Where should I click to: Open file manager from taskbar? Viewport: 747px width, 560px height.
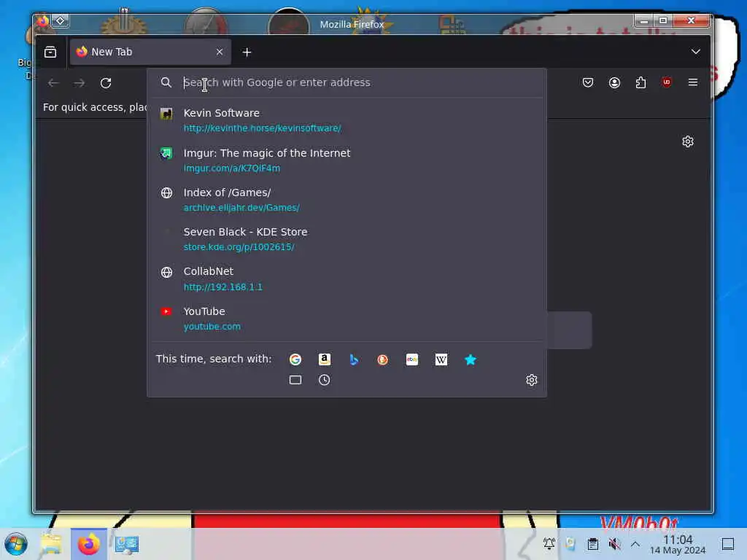[51, 544]
